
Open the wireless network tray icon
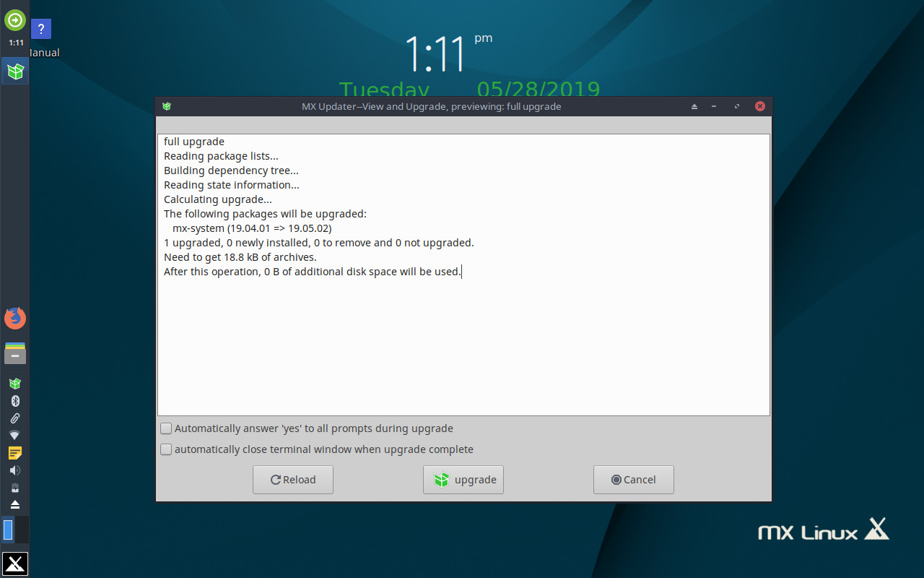pos(14,435)
